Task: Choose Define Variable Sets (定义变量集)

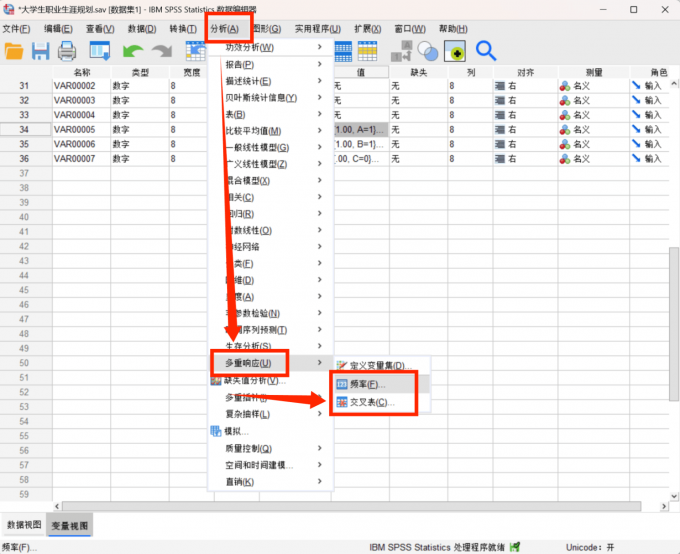Action: (x=381, y=366)
